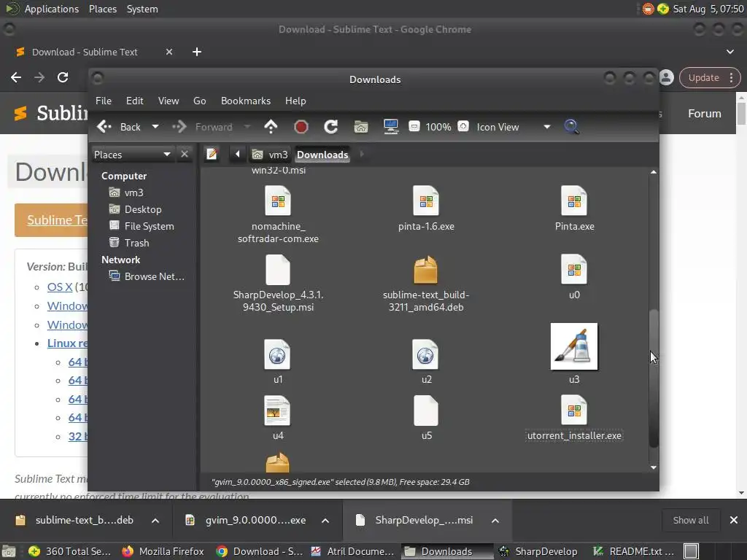The image size is (747, 560).
Task: Select Desktop in Places sidebar
Action: point(135,209)
